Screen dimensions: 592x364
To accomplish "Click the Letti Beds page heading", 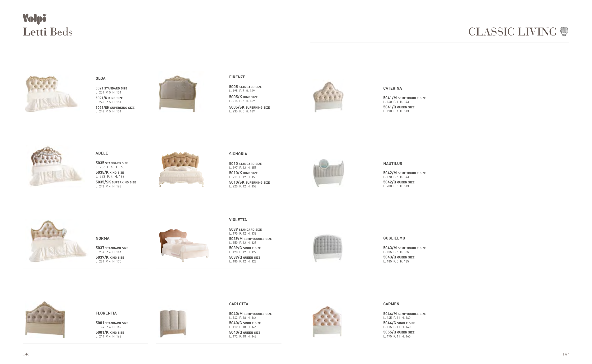I will tap(47, 32).
